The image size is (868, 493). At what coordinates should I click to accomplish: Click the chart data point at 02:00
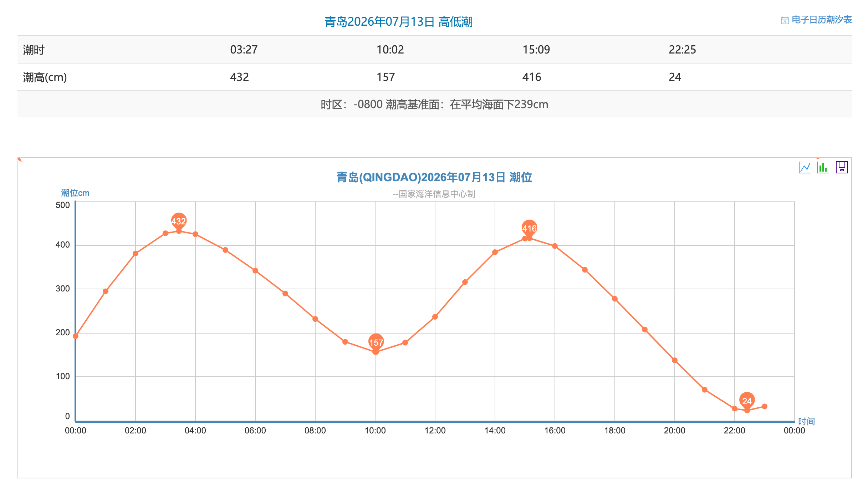pos(136,254)
